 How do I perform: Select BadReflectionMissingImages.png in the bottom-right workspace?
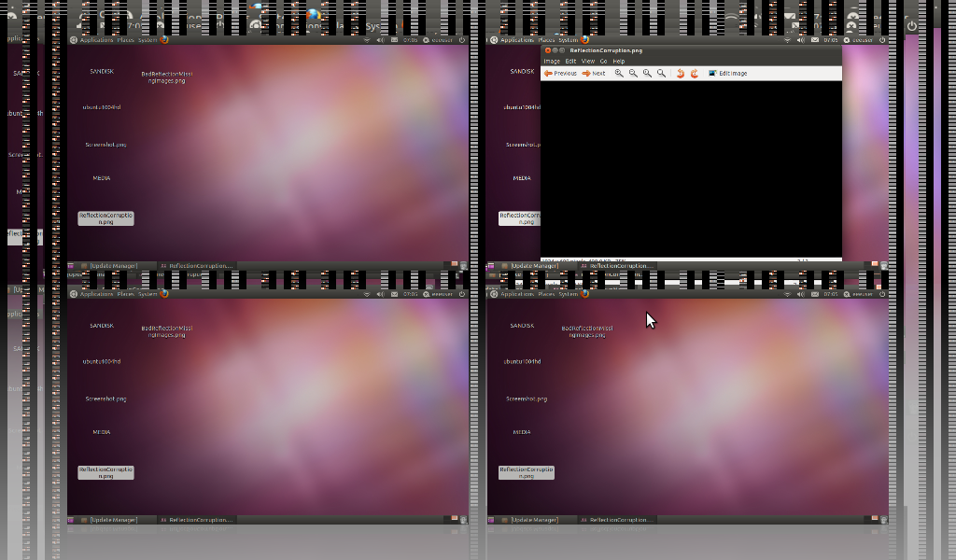pos(586,331)
